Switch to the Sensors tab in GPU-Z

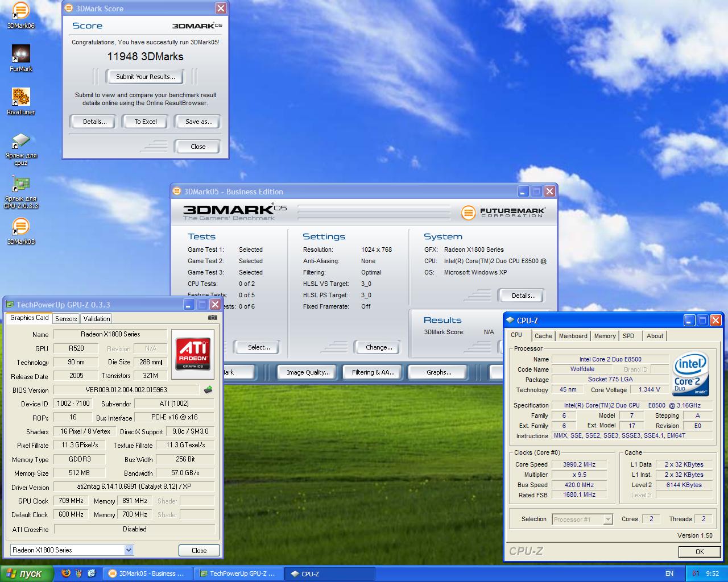point(66,319)
